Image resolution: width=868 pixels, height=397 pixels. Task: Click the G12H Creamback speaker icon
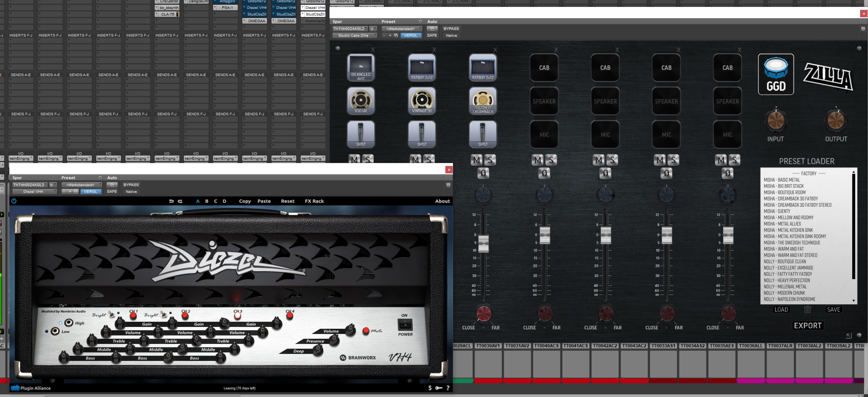(483, 100)
